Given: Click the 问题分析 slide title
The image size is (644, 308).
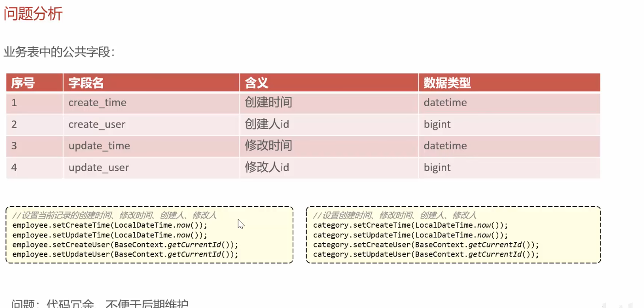Looking at the screenshot, I should point(33,14).
